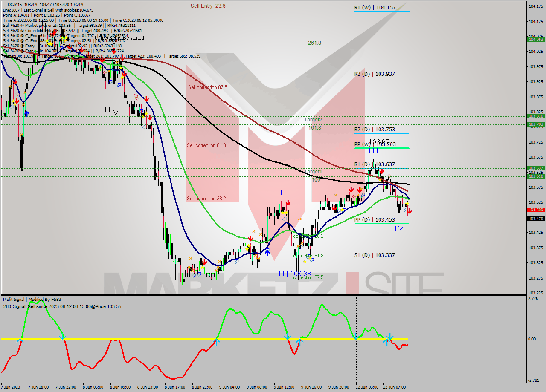Click the green 103.610 price tag on axis
The image size is (546, 392).
click(x=536, y=176)
